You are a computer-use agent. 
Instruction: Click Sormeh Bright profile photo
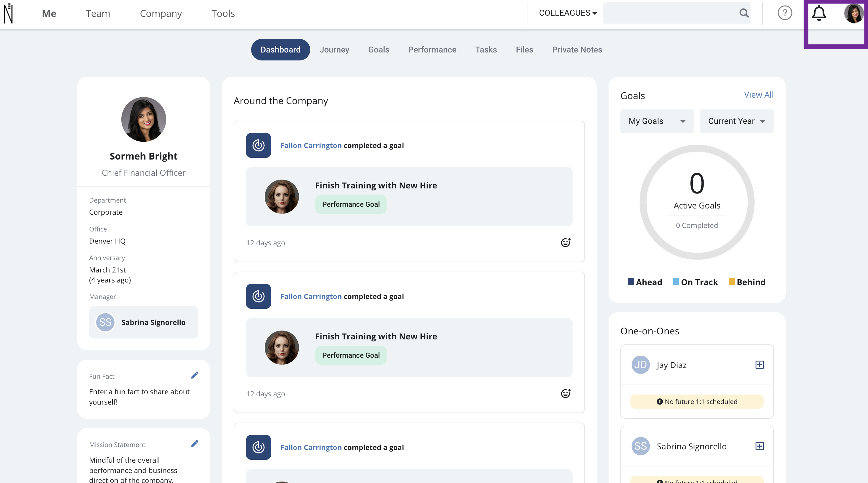click(143, 119)
